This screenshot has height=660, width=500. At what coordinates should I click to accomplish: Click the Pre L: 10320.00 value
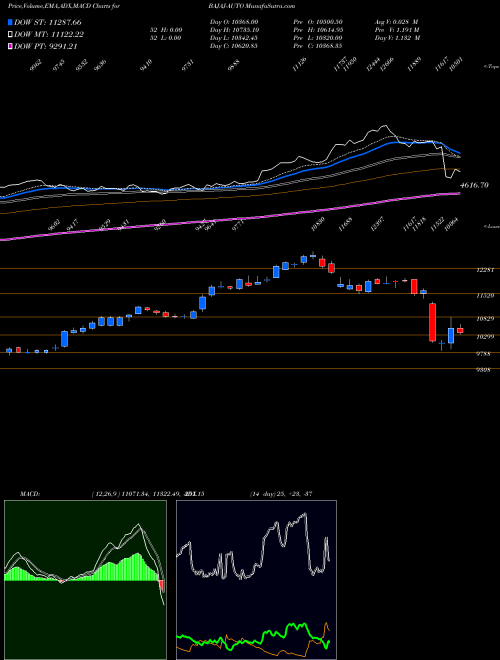317,38
